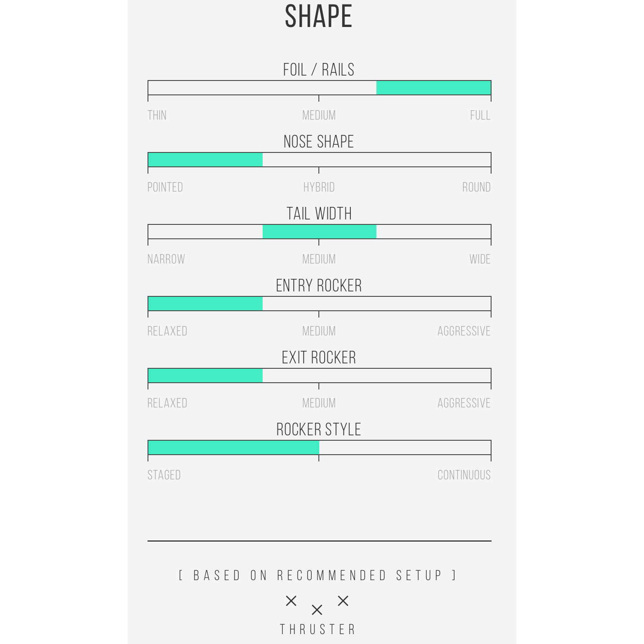This screenshot has width=644, height=644.
Task: Select the WIDE tail width label
Action: point(480,259)
